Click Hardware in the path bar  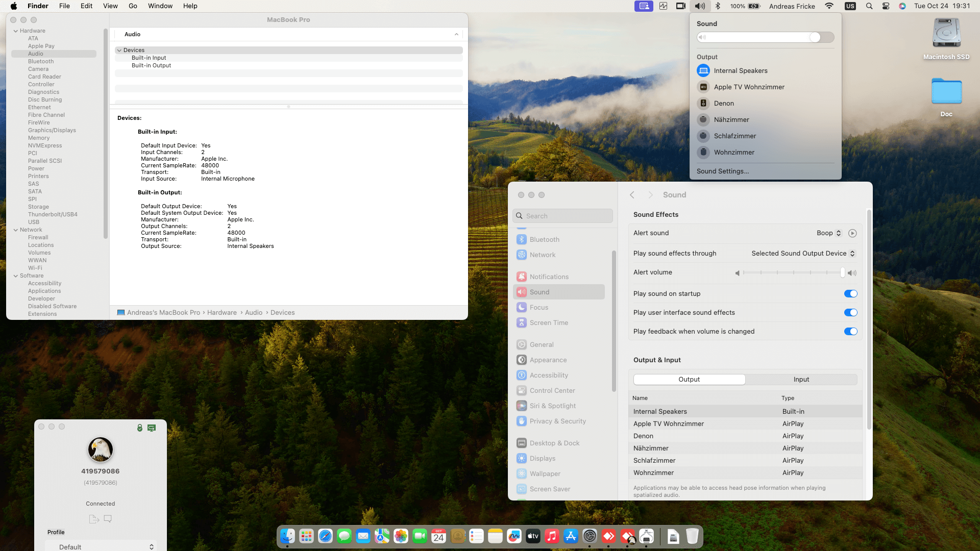(x=222, y=313)
